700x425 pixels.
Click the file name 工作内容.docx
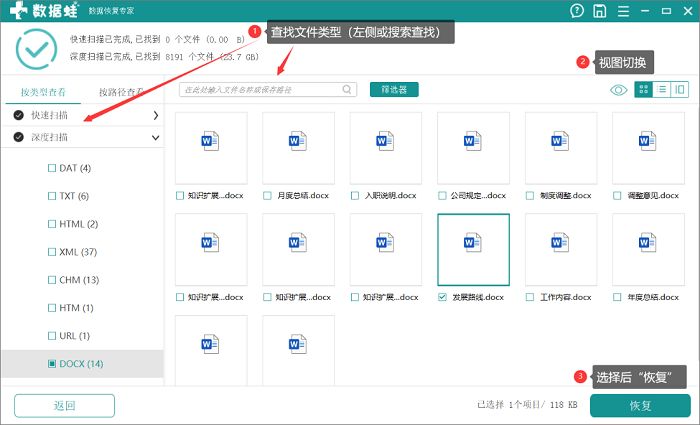coord(565,297)
